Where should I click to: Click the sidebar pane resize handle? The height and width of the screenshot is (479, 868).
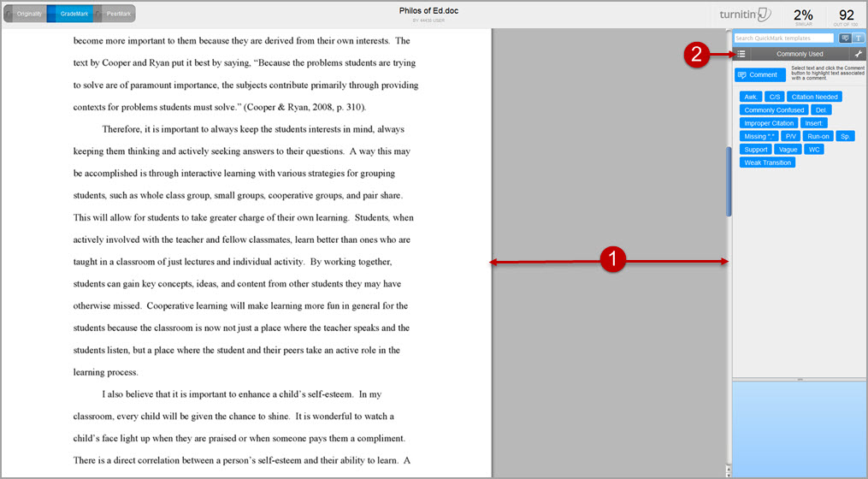(800, 379)
